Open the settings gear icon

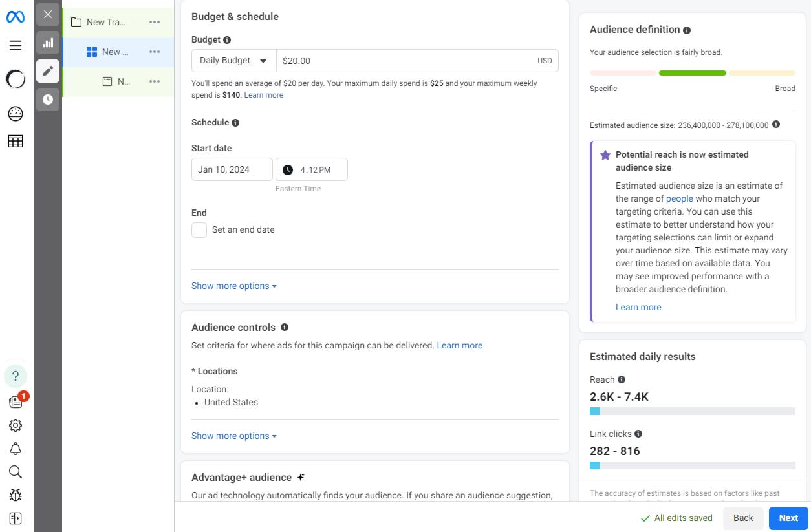pos(16,425)
